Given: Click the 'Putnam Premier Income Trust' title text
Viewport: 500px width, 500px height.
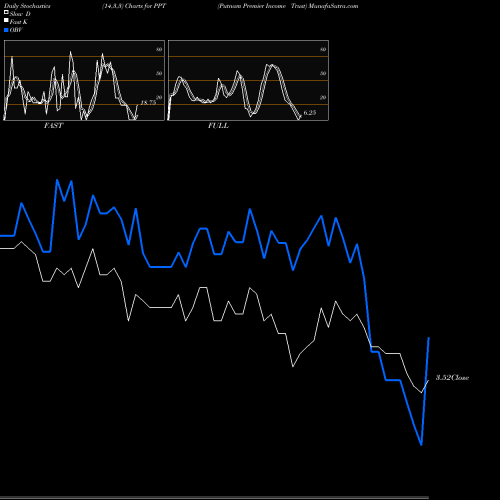Looking at the screenshot, I should [x=262, y=6].
